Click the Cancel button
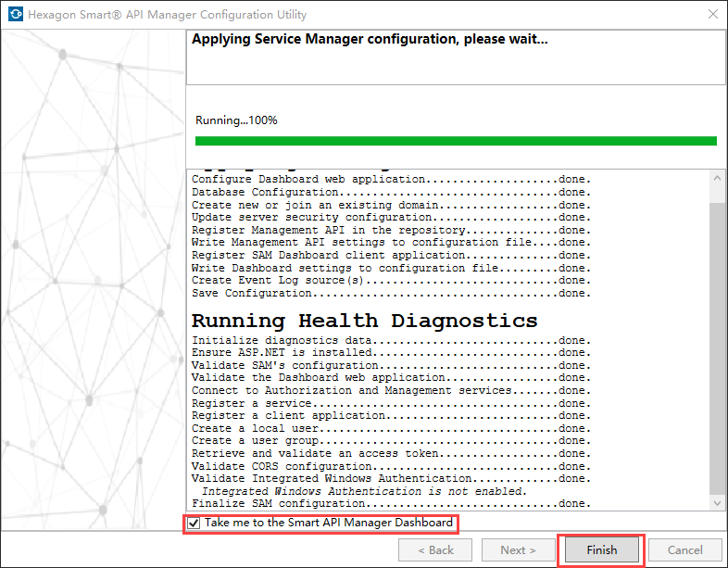Viewport: 728px width, 568px height. pos(685,550)
